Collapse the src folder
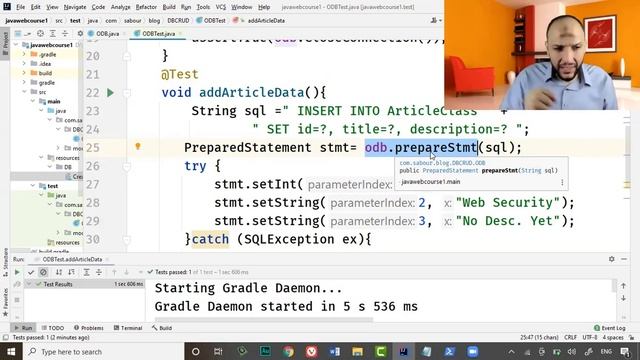The image size is (640, 360). [x=24, y=92]
